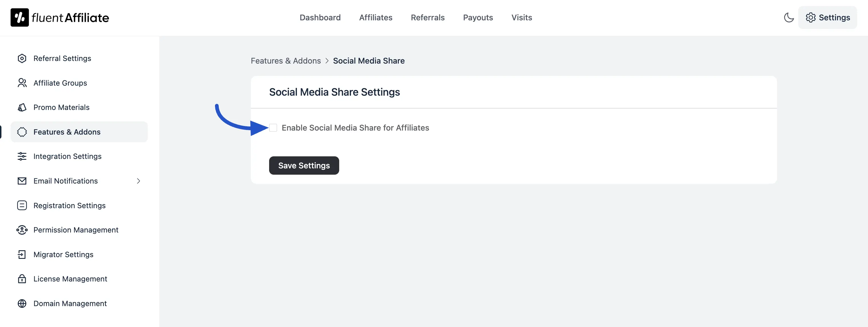Enable Social Media Share for Affiliates checkbox
868x327 pixels.
click(273, 128)
